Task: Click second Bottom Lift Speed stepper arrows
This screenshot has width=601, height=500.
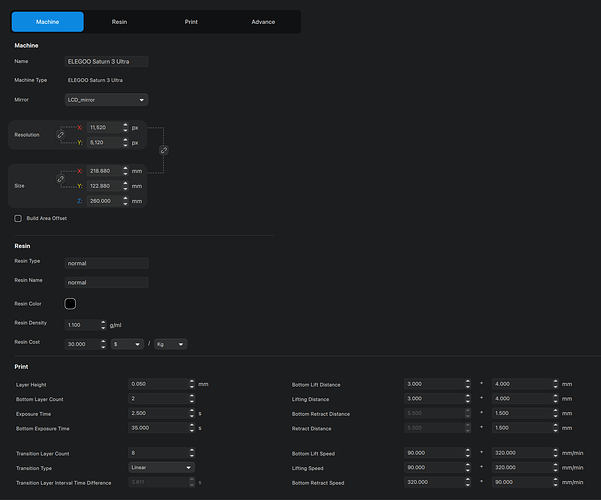Action: pos(556,453)
